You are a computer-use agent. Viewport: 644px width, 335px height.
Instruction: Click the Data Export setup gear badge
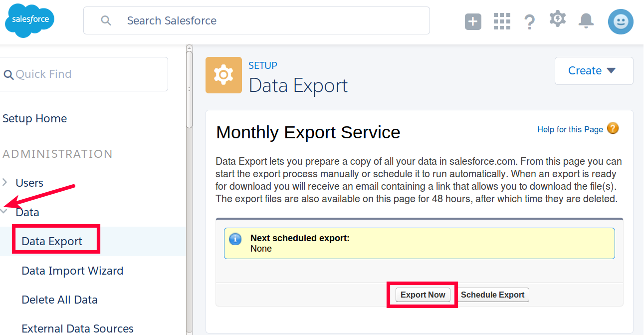pos(223,75)
